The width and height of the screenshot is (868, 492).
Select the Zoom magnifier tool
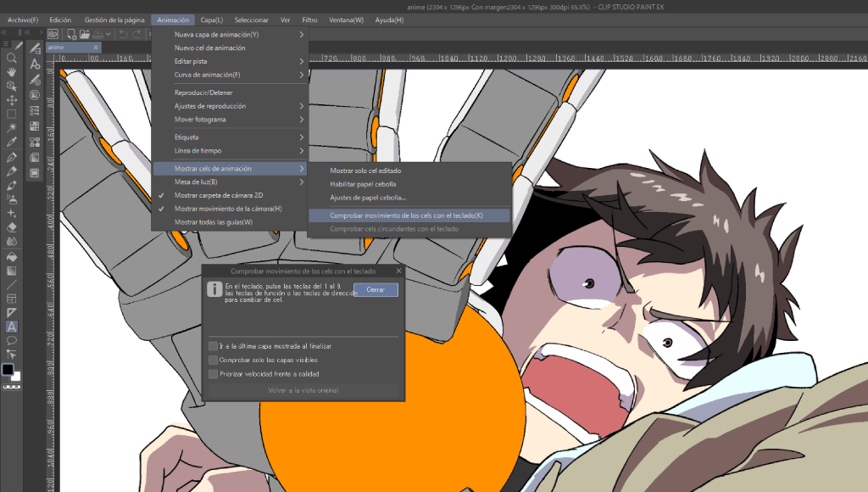[12, 59]
